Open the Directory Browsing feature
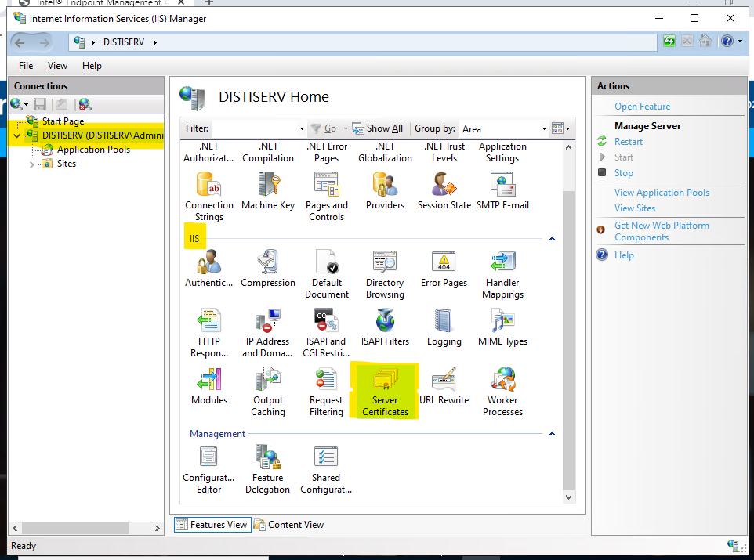Viewport: 754px width, 560px height. [x=385, y=264]
